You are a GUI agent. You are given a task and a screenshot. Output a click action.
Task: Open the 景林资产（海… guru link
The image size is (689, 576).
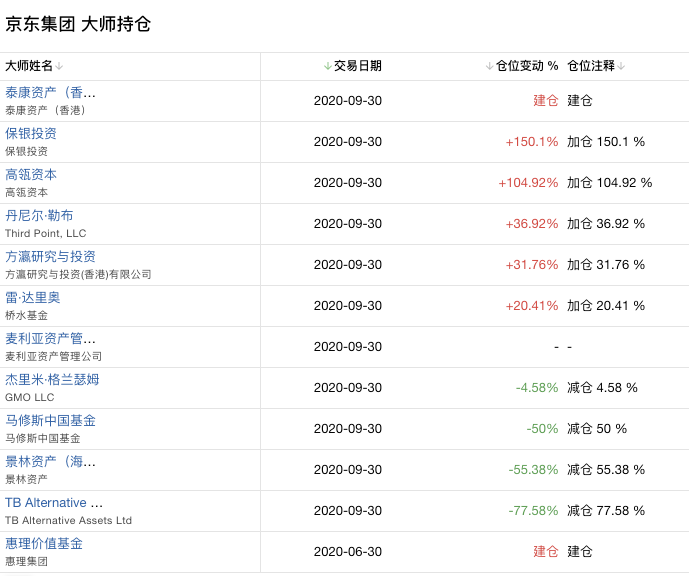pos(50,461)
